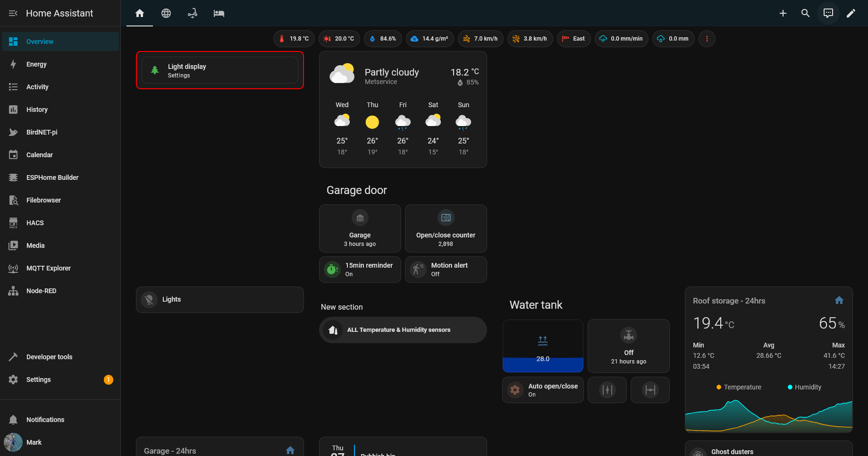This screenshot has width=868, height=456.
Task: Open the Light display Settings card
Action: click(220, 70)
